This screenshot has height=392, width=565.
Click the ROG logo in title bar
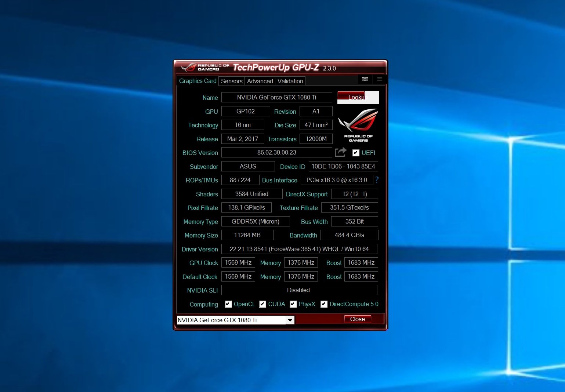pos(189,67)
